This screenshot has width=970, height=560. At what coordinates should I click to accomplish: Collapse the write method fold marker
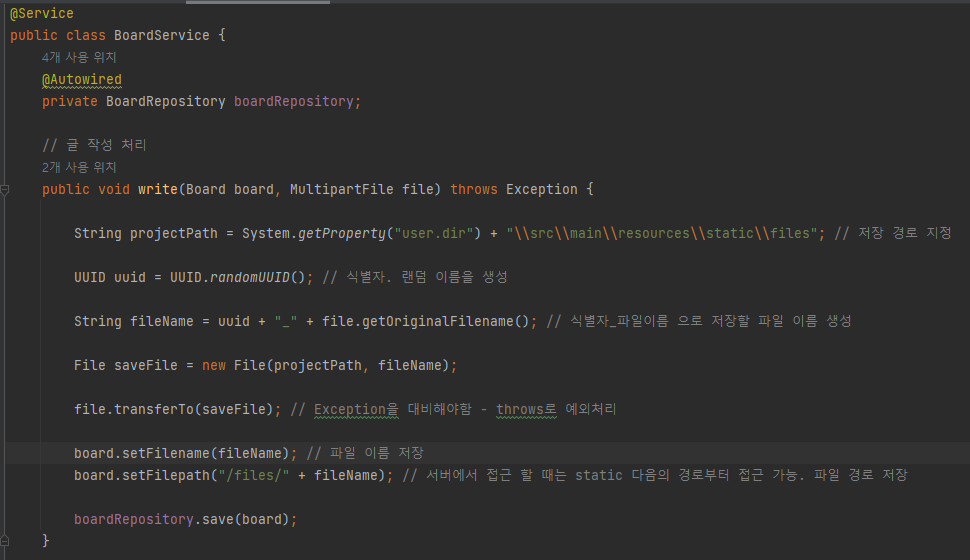[4, 190]
